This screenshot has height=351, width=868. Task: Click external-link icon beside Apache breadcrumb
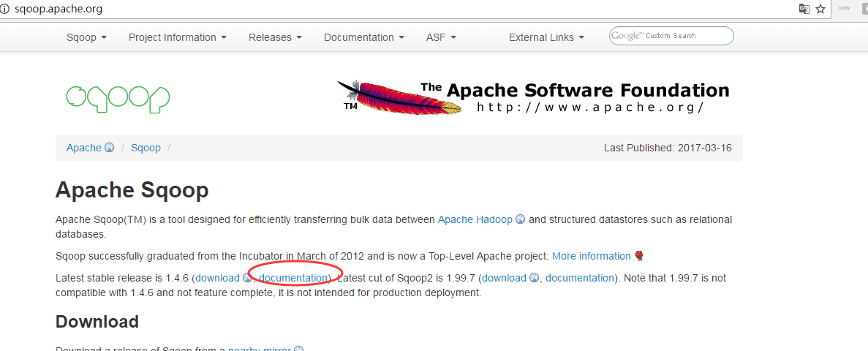(x=109, y=148)
